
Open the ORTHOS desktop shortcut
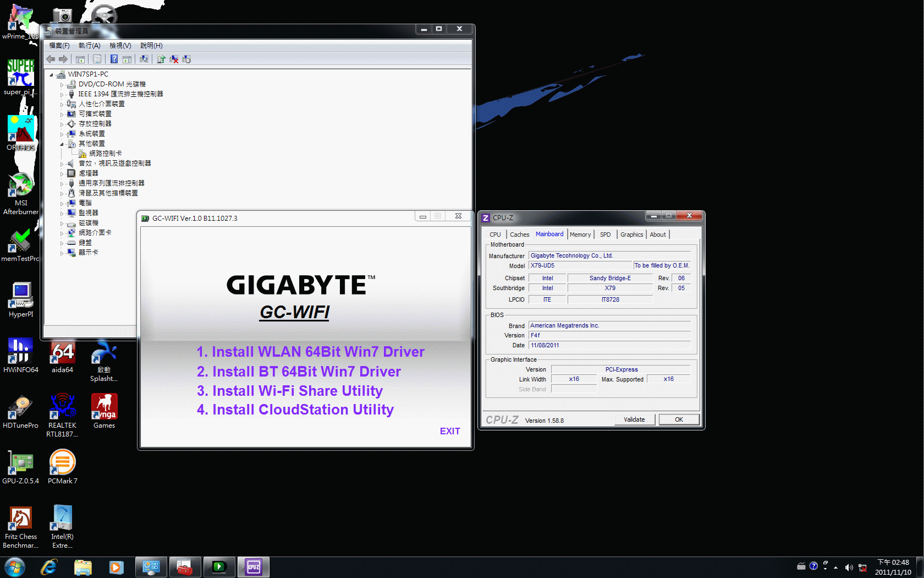(x=20, y=133)
